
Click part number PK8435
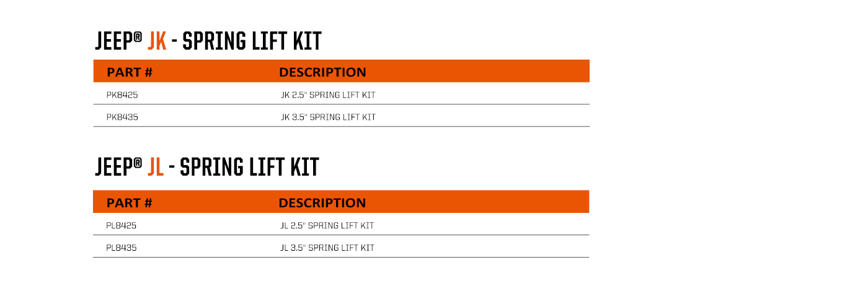[122, 117]
